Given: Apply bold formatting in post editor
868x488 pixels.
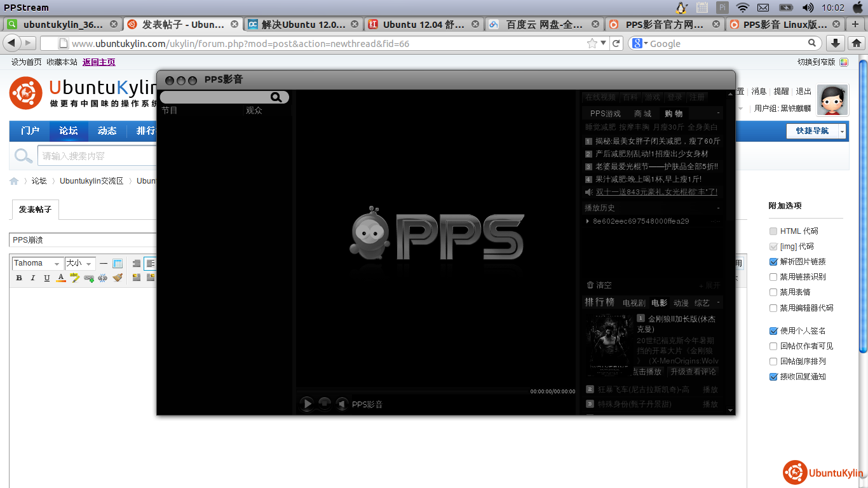Looking at the screenshot, I should (19, 278).
